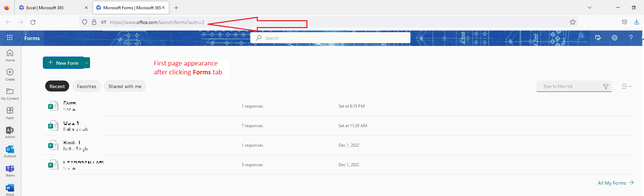The image size is (644, 196).
Task: Click the Firefox logo icon
Action: (7, 8)
